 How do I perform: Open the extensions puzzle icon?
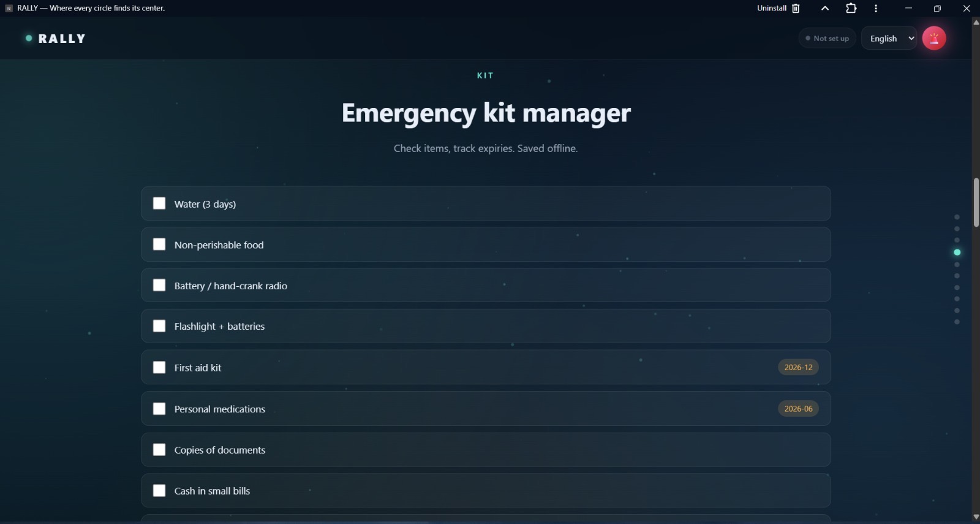tap(851, 9)
